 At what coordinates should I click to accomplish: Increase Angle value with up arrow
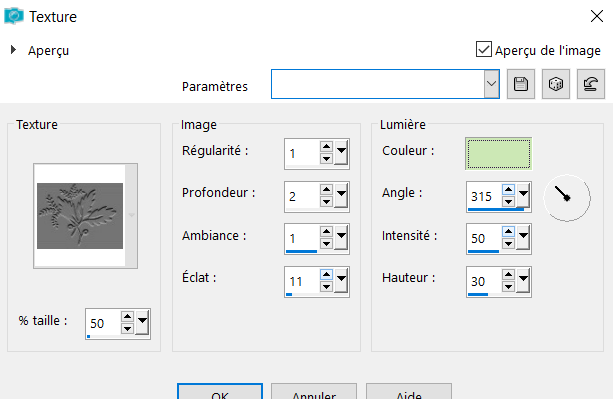(x=508, y=190)
